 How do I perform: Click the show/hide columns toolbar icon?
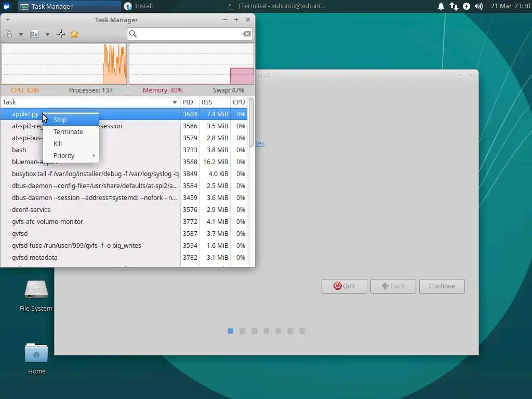tap(34, 34)
